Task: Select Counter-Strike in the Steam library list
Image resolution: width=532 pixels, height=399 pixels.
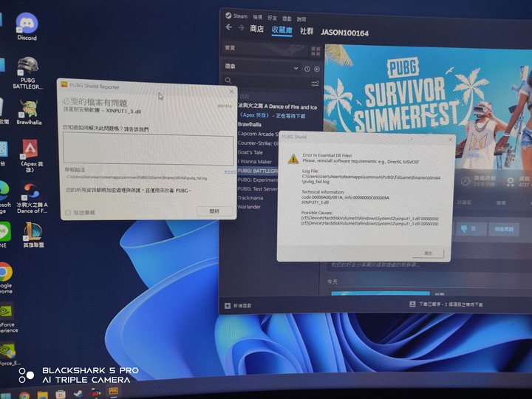Action: [258, 143]
